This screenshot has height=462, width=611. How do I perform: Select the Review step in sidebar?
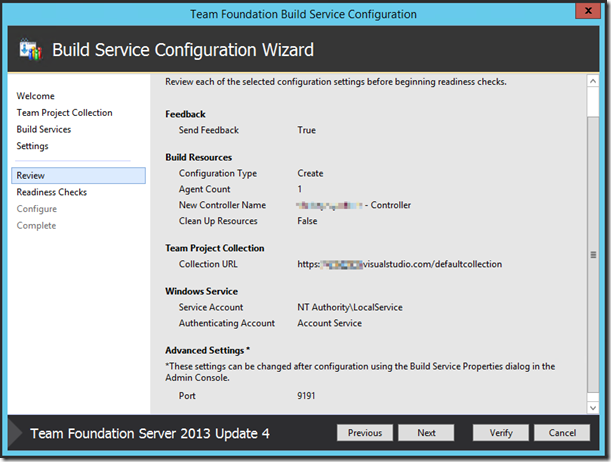click(x=79, y=175)
